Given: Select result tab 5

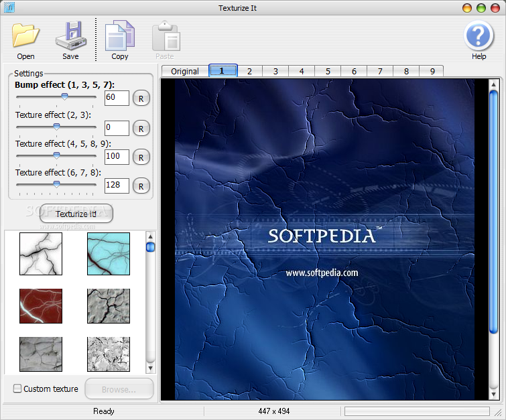Looking at the screenshot, I should (x=328, y=71).
